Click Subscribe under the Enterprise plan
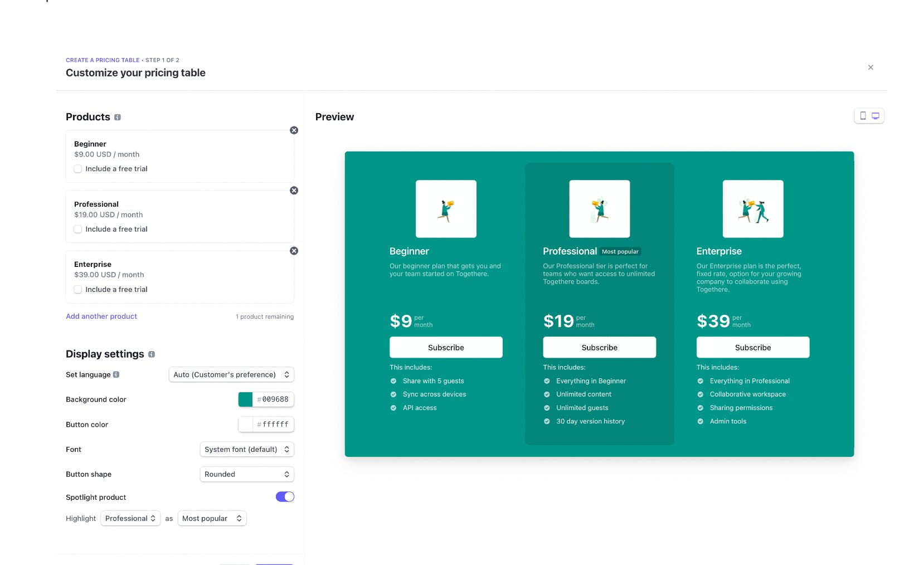Image resolution: width=924 pixels, height=565 pixels. [753, 347]
